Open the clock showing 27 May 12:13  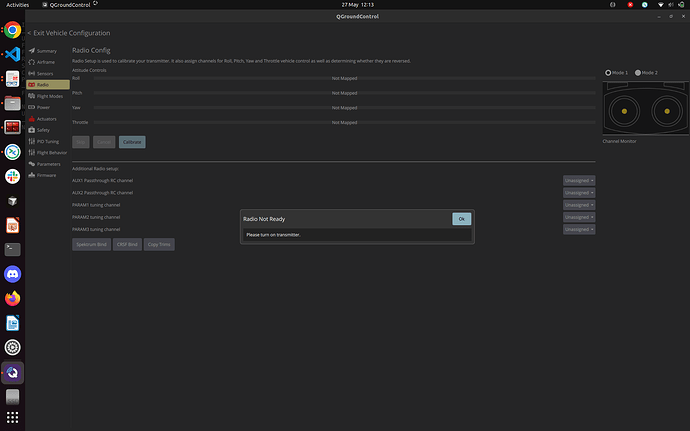[357, 5]
